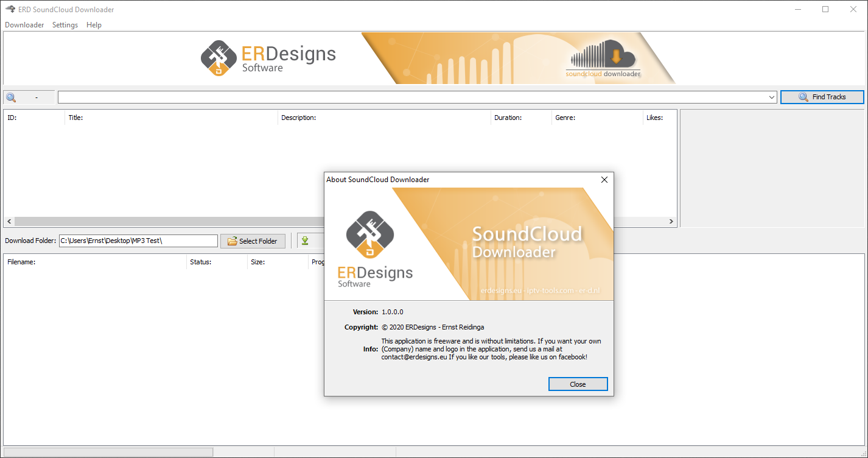Minimize the ERD SoundCloud Downloader window
The width and height of the screenshot is (868, 458).
tap(797, 9)
